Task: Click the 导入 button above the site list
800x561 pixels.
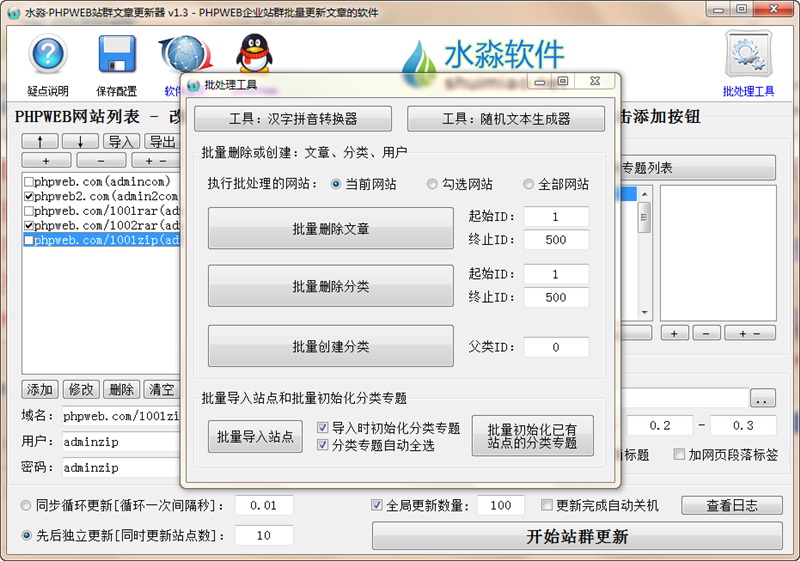Action: click(121, 141)
